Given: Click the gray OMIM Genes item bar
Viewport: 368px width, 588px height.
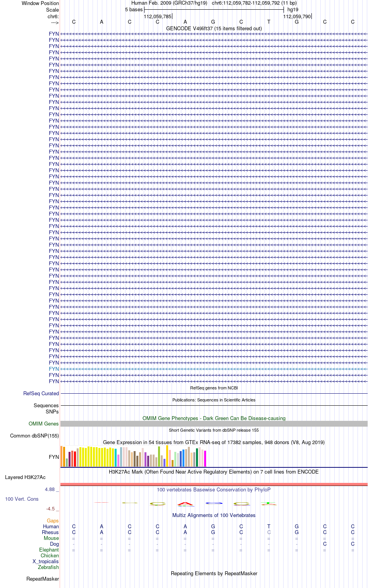Looking at the screenshot, I should [214, 424].
